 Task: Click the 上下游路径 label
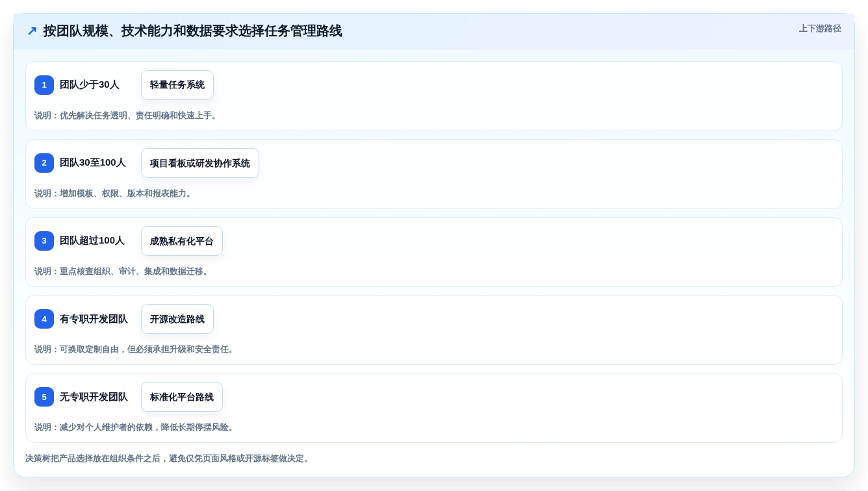click(820, 29)
